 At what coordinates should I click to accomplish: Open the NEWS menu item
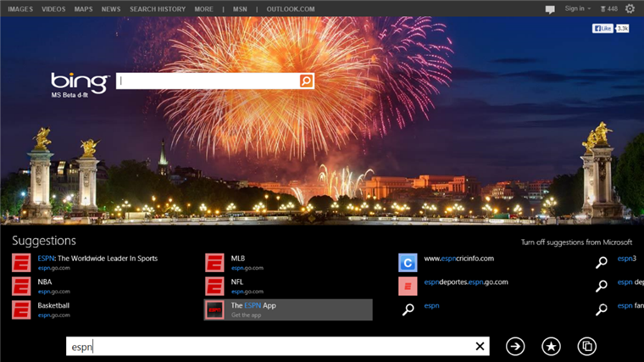(111, 9)
